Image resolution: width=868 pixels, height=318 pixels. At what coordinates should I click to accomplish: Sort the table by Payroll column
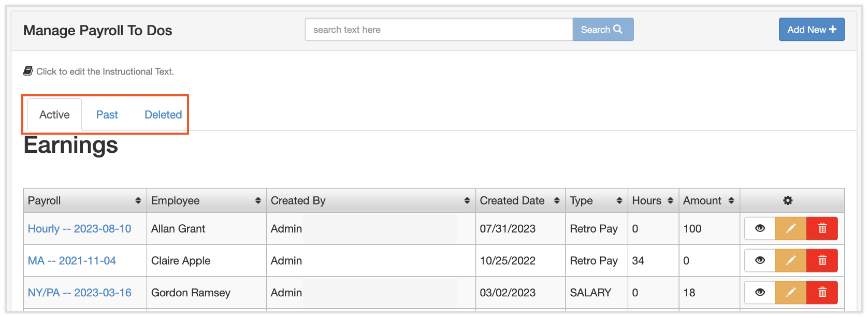(x=138, y=200)
